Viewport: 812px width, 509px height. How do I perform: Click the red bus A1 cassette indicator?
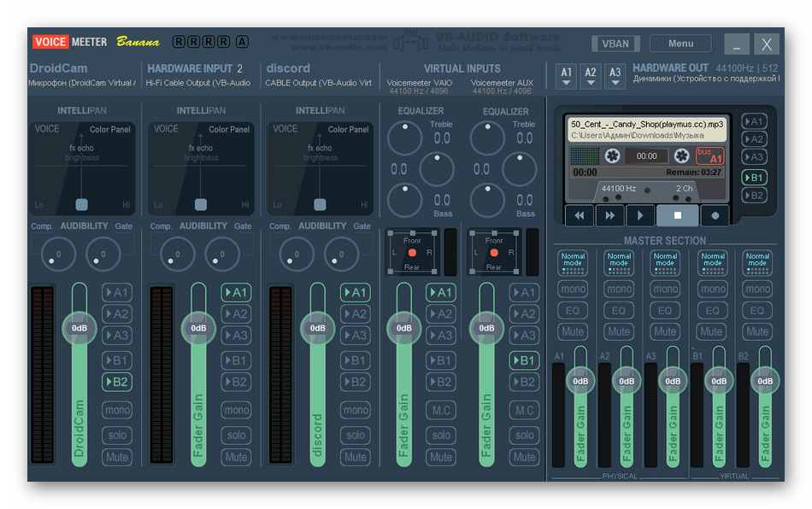(x=709, y=156)
